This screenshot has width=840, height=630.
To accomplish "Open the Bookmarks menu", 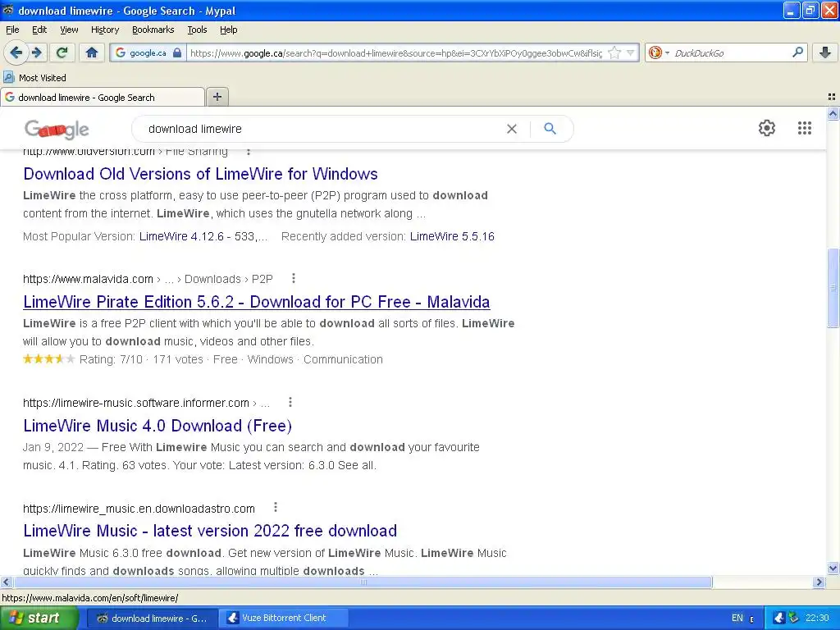I will 153,30.
